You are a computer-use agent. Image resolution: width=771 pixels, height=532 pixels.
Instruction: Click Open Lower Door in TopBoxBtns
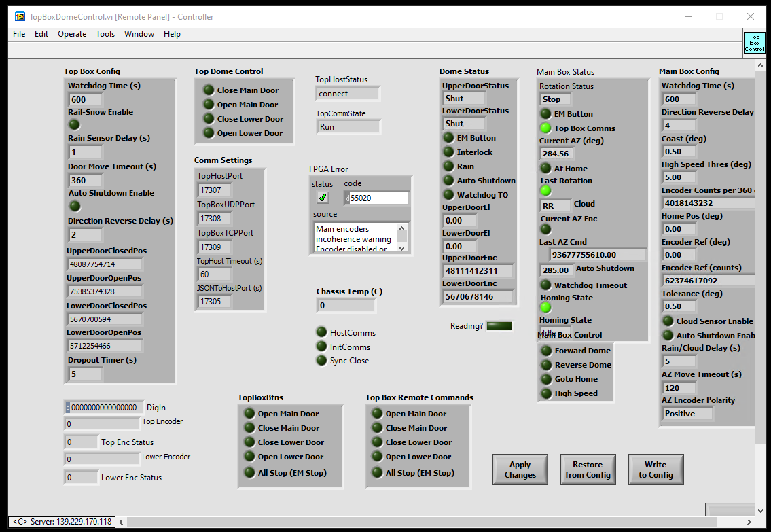point(249,457)
